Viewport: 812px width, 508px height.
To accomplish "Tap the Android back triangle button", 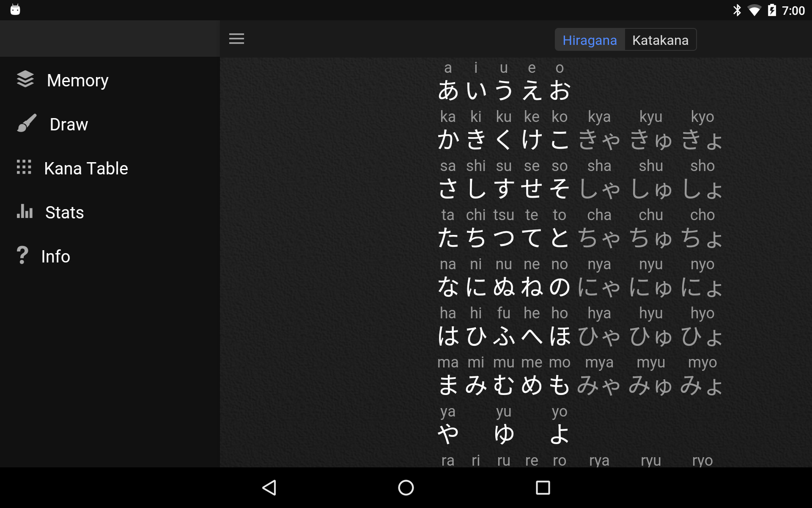I will 269,487.
